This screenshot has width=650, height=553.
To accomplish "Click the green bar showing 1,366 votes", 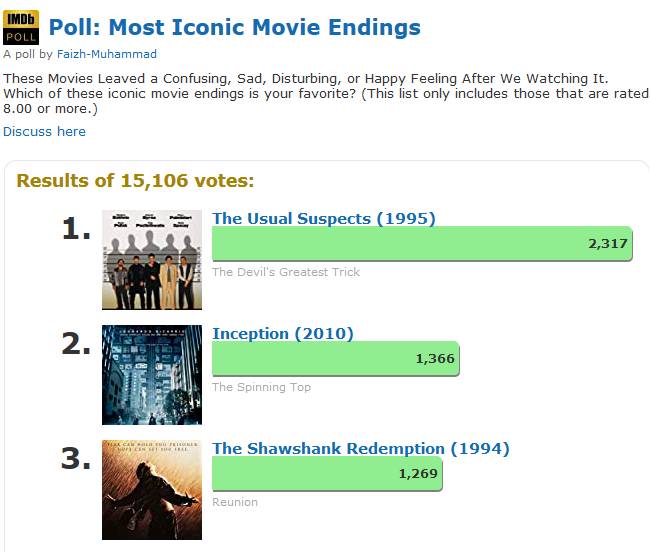I will 335,359.
